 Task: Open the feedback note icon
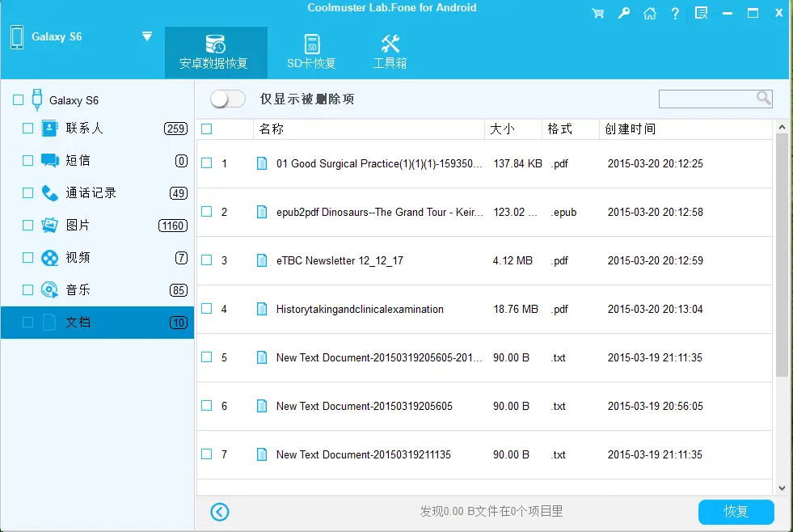coord(701,13)
